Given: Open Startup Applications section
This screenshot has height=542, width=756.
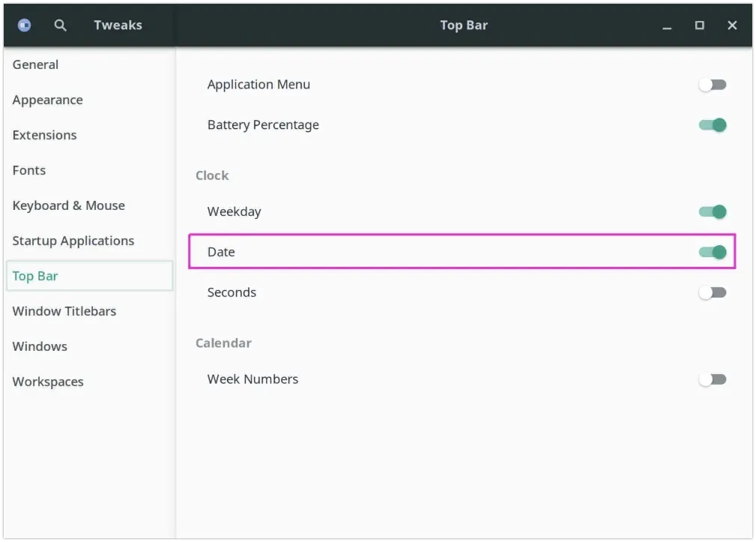Looking at the screenshot, I should tap(73, 241).
